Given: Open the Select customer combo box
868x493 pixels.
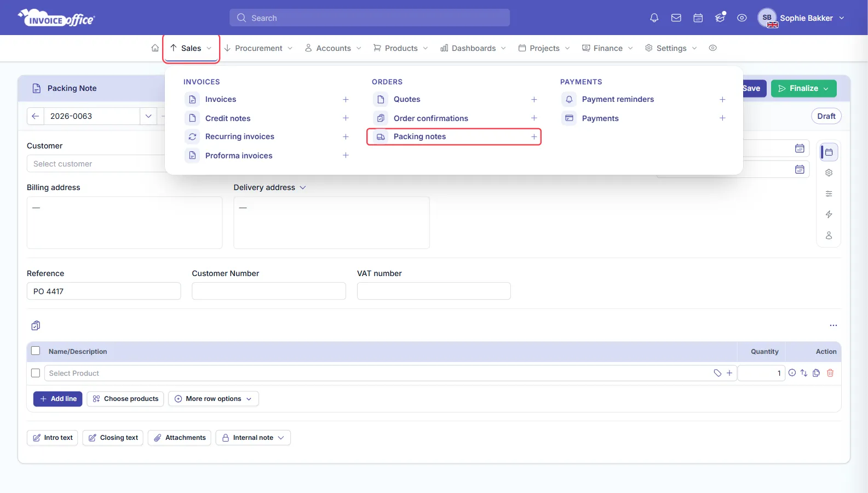Looking at the screenshot, I should pos(96,164).
